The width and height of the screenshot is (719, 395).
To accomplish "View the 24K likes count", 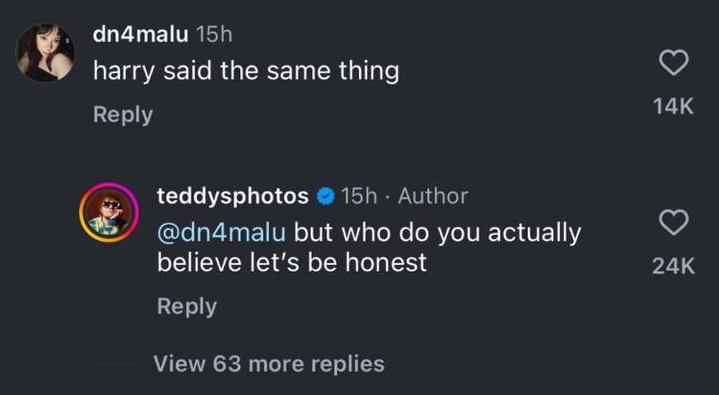I will click(x=674, y=266).
